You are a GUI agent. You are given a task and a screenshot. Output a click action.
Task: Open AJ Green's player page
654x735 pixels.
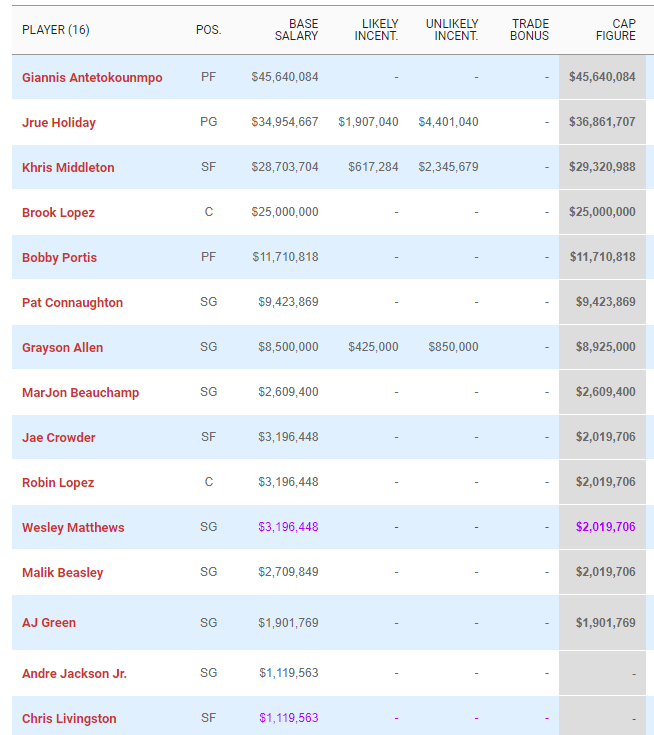coord(49,622)
